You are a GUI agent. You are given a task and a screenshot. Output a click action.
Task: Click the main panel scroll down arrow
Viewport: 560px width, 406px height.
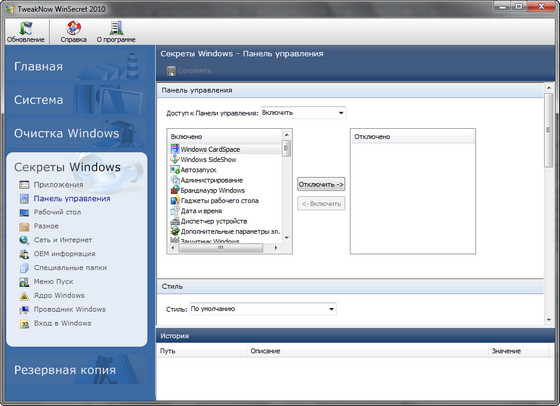(x=549, y=320)
